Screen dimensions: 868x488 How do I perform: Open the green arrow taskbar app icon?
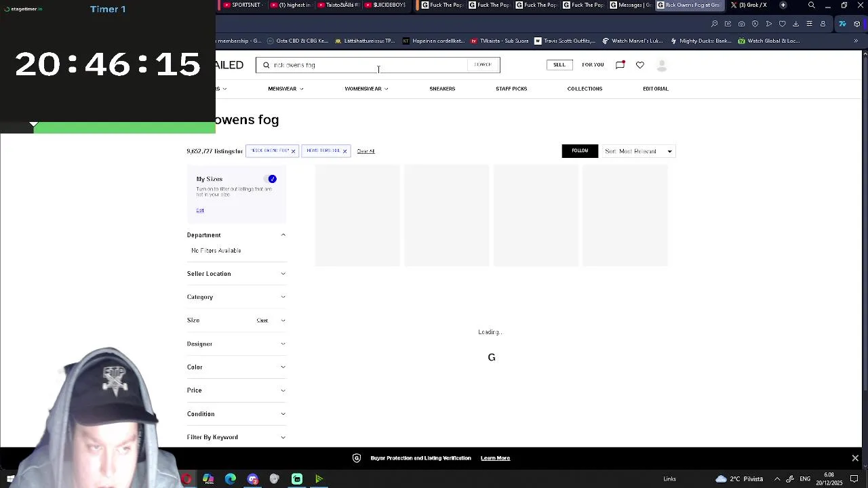click(319, 479)
